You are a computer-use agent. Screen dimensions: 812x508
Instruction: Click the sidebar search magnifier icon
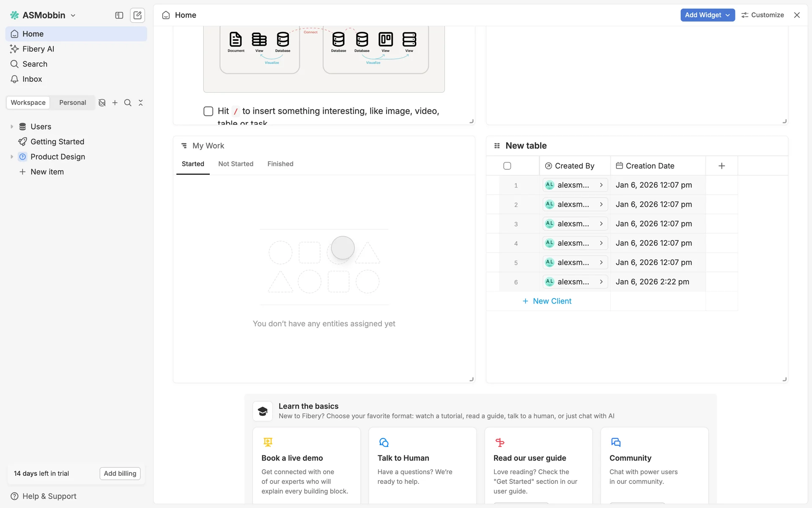[x=128, y=103]
